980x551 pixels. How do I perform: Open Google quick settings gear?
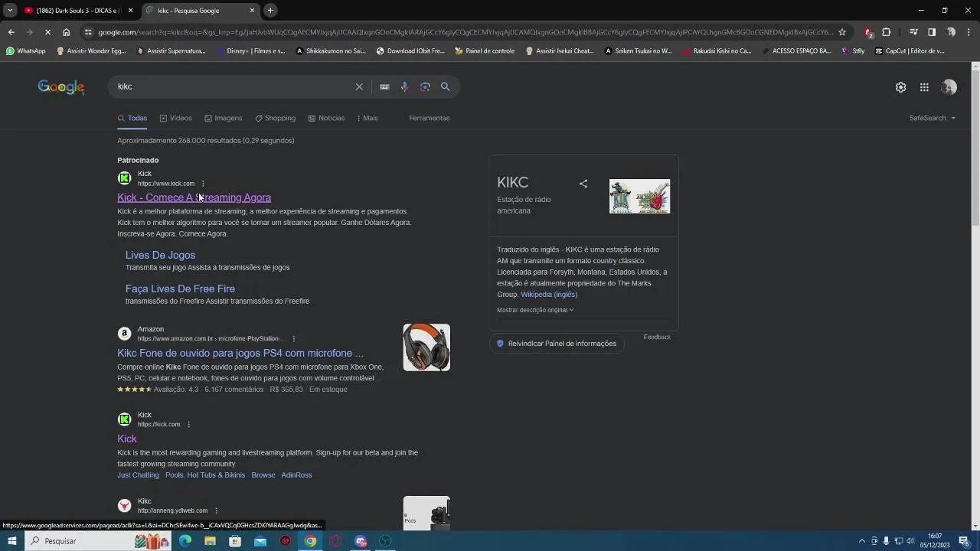click(x=900, y=87)
